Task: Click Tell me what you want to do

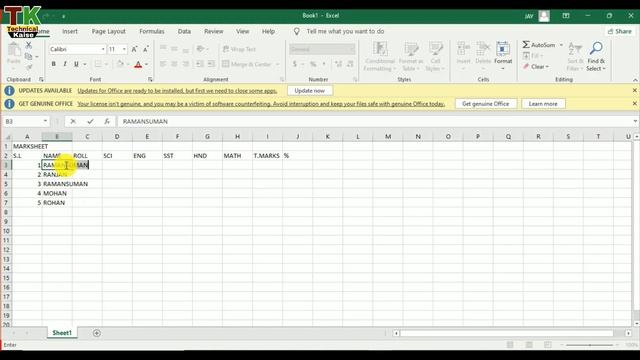Action: coord(345,31)
